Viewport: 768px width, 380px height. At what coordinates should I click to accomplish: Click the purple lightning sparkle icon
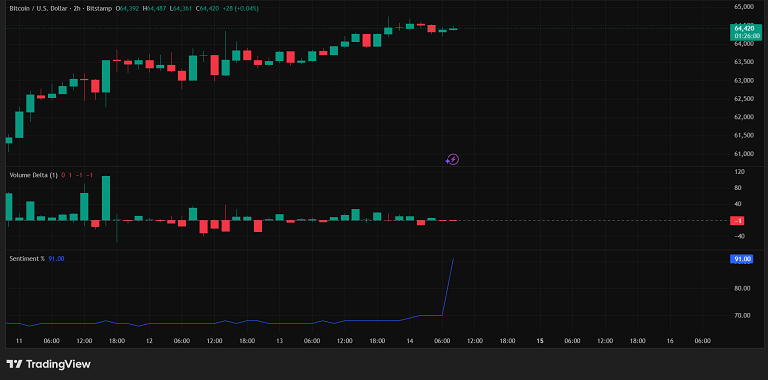[x=452, y=159]
